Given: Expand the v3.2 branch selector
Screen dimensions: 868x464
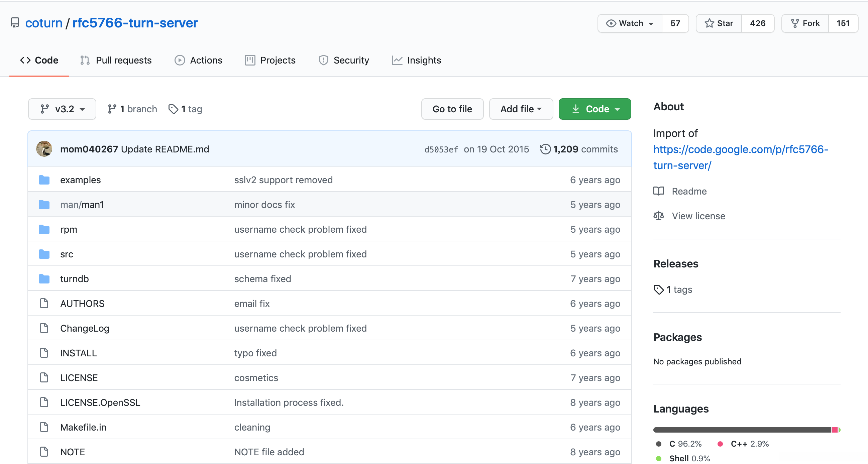Looking at the screenshot, I should point(62,109).
